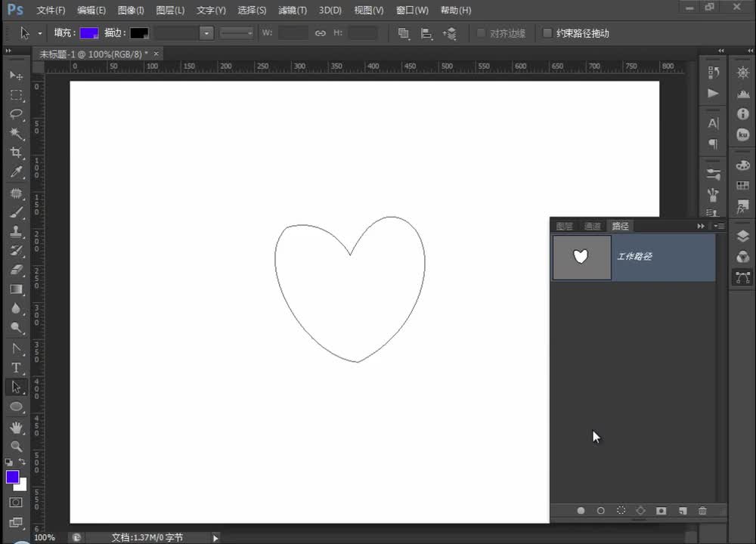Open tool preset picker arrow

coord(40,33)
